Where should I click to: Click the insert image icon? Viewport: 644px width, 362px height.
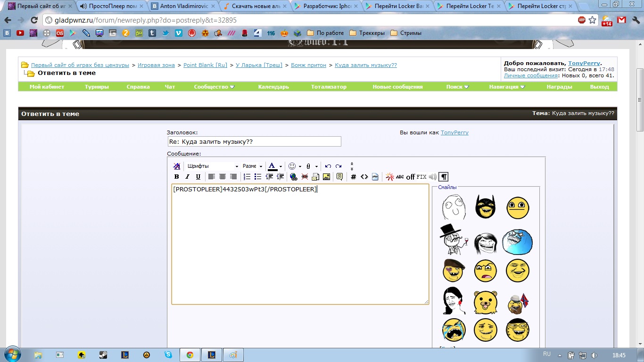[326, 177]
